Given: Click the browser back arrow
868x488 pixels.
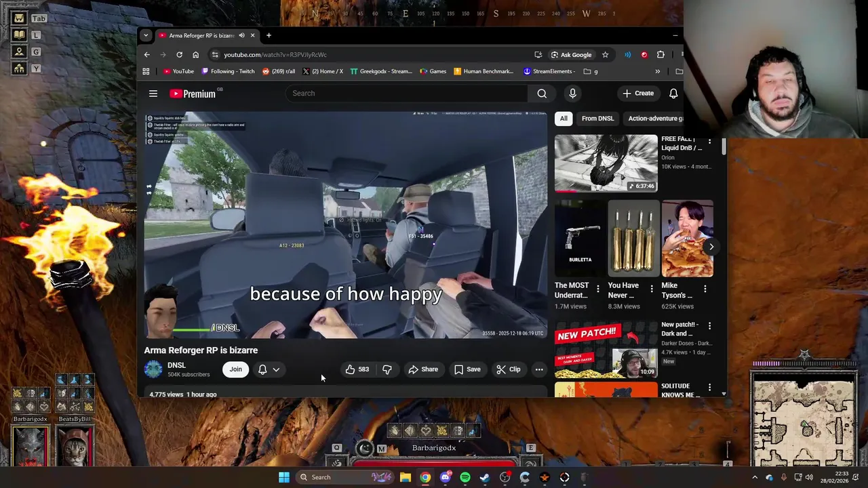Looking at the screenshot, I should tap(146, 55).
